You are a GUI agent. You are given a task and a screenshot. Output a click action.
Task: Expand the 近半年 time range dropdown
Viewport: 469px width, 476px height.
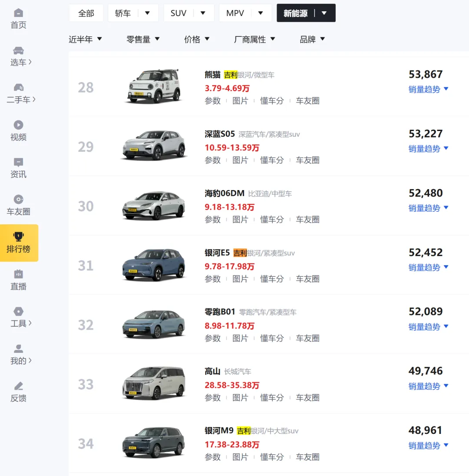[x=86, y=39]
